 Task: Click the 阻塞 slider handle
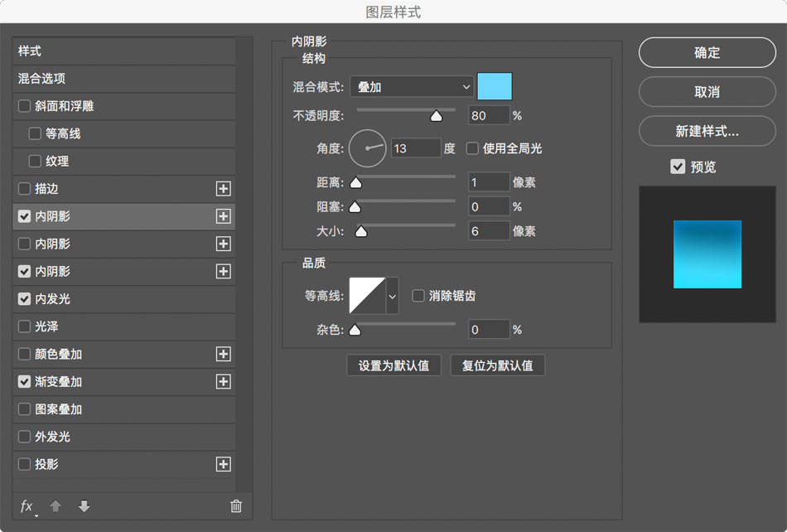pos(355,207)
